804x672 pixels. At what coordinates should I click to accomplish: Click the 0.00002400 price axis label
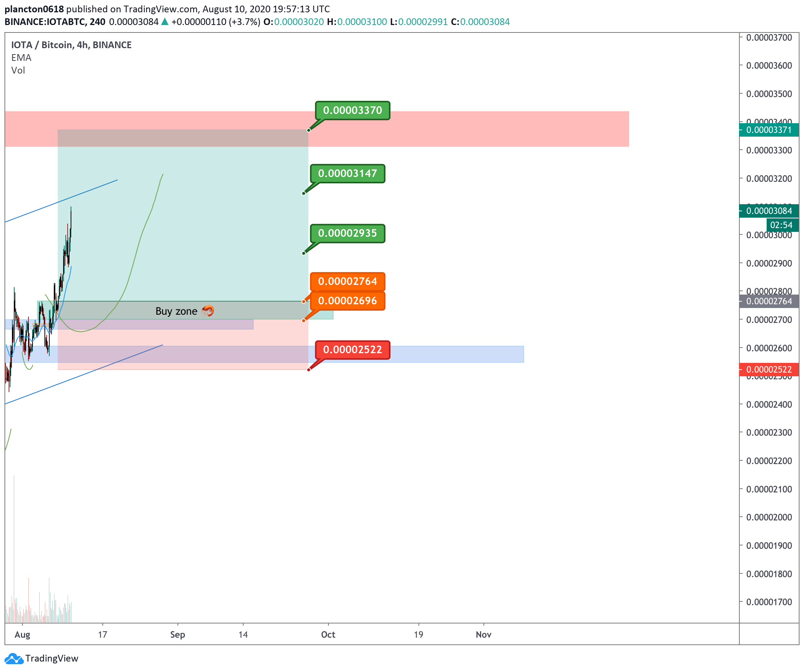[x=769, y=405]
